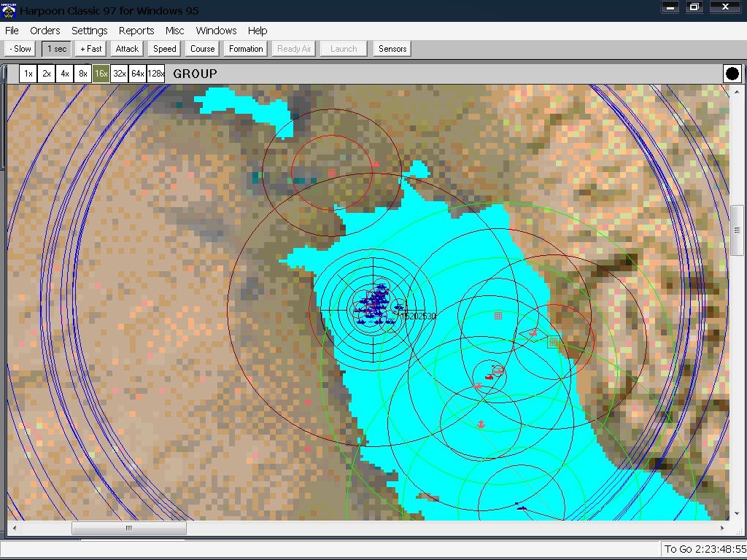
Task: Open the Reports dropdown menu
Action: click(136, 31)
